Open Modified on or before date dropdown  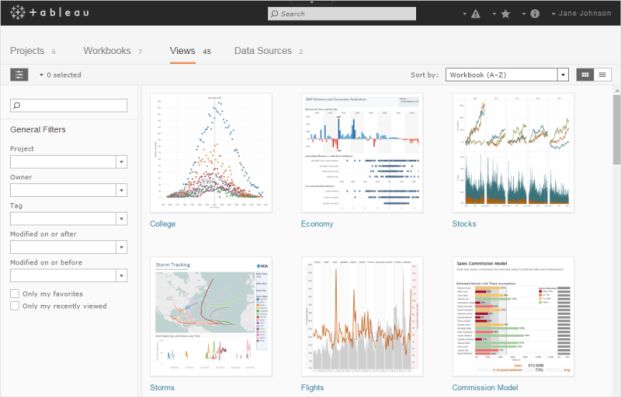tap(121, 276)
